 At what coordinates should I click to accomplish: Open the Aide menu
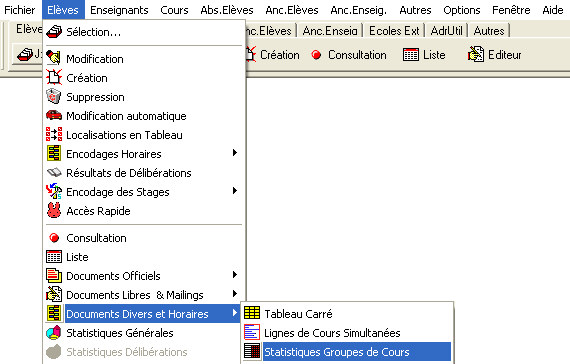553,10
